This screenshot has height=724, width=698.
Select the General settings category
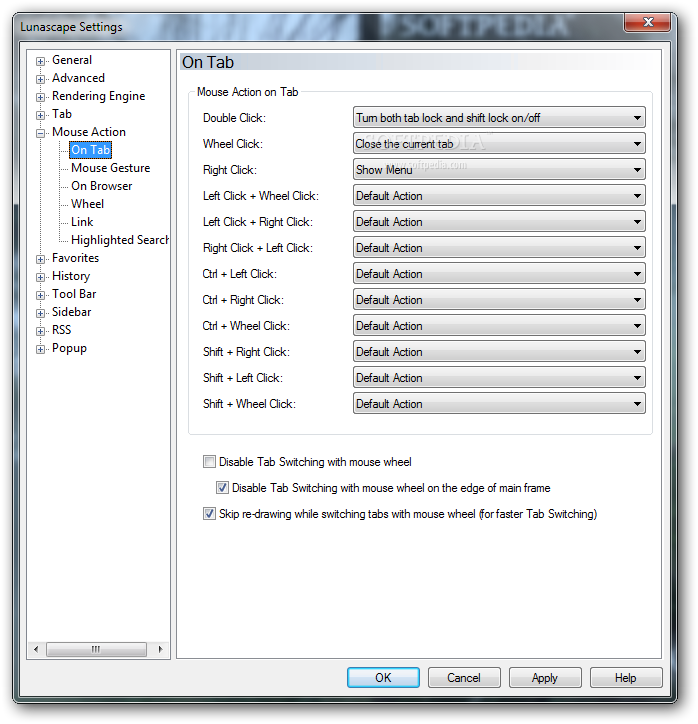click(x=72, y=60)
